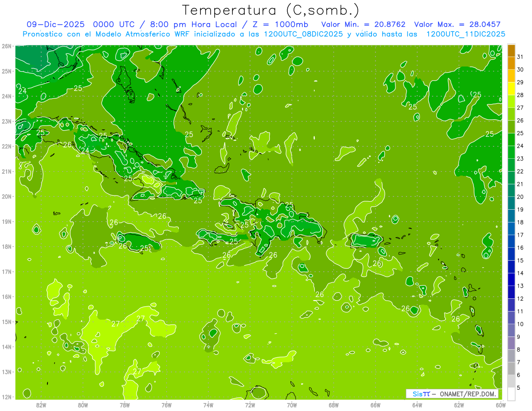Click the '78W' longitude axis label

click(x=125, y=405)
